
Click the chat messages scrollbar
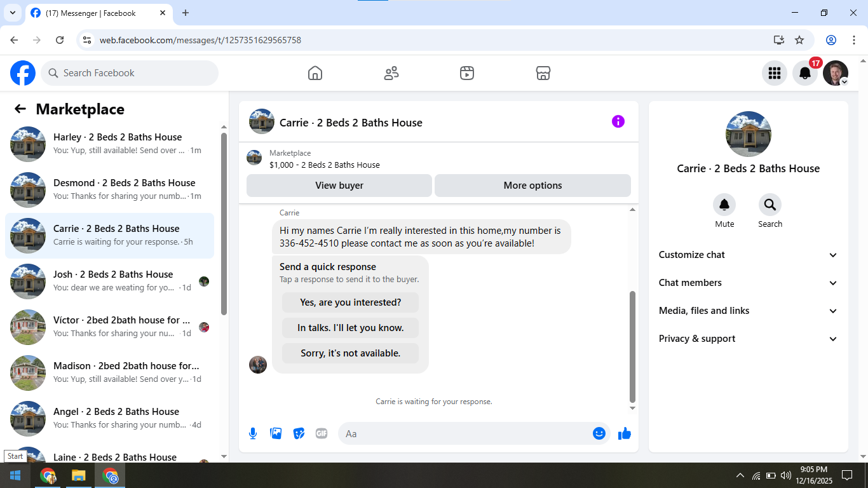coord(632,346)
